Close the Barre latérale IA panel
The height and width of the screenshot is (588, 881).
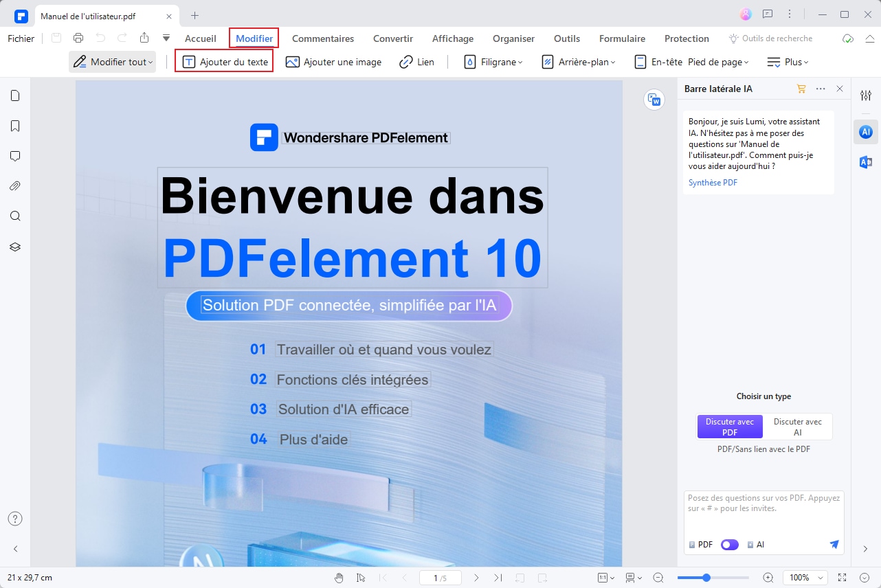pos(840,89)
